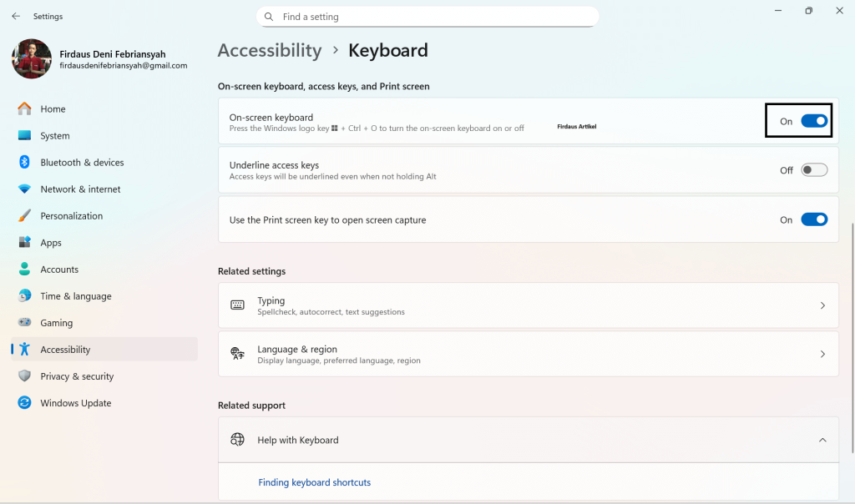Enable the Underline access keys toggle
855x504 pixels.
pyautogui.click(x=813, y=170)
